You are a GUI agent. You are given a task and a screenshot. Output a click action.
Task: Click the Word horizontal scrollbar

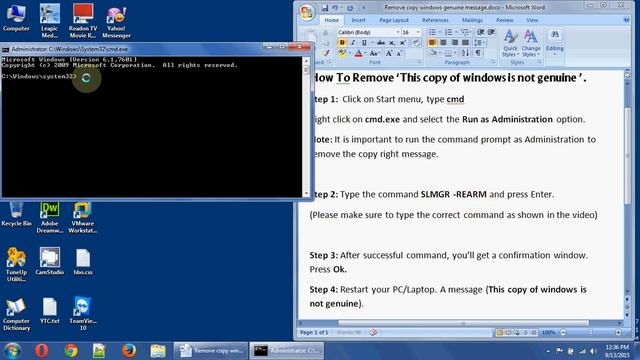(463, 323)
